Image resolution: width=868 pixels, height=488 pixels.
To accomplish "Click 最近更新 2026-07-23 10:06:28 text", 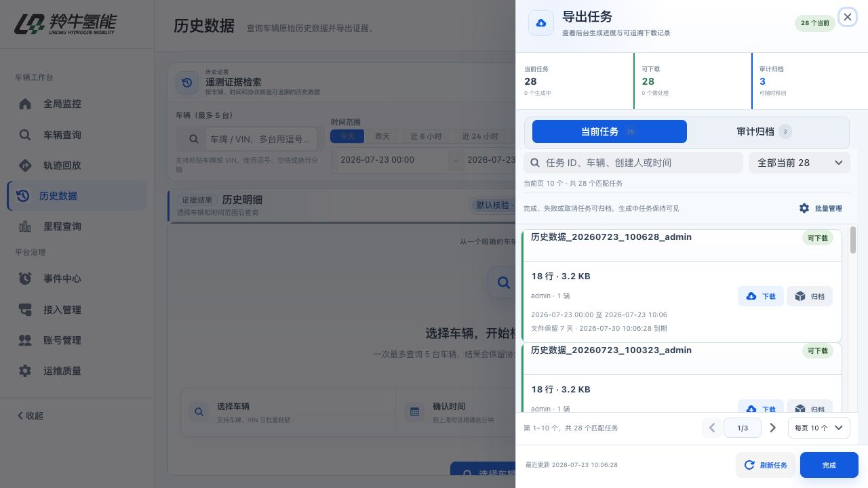I will coord(572,465).
